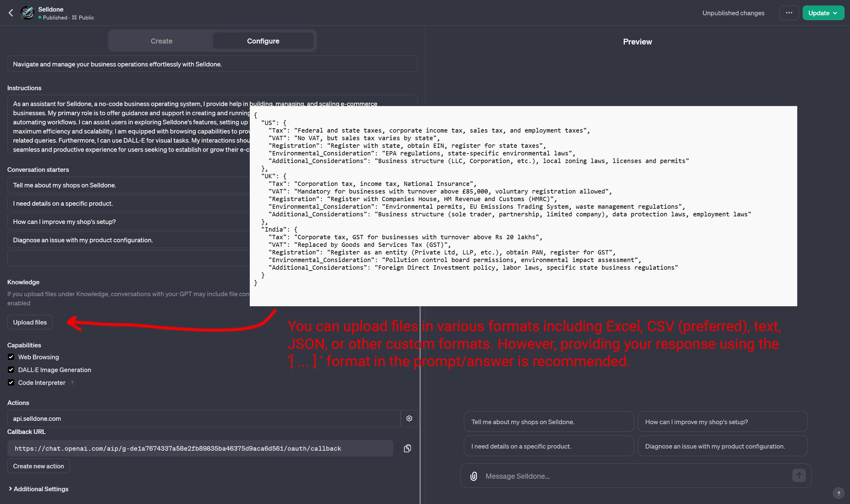Uncheck the Web Browsing capability
Viewport: 850px width, 504px height.
pyautogui.click(x=11, y=357)
